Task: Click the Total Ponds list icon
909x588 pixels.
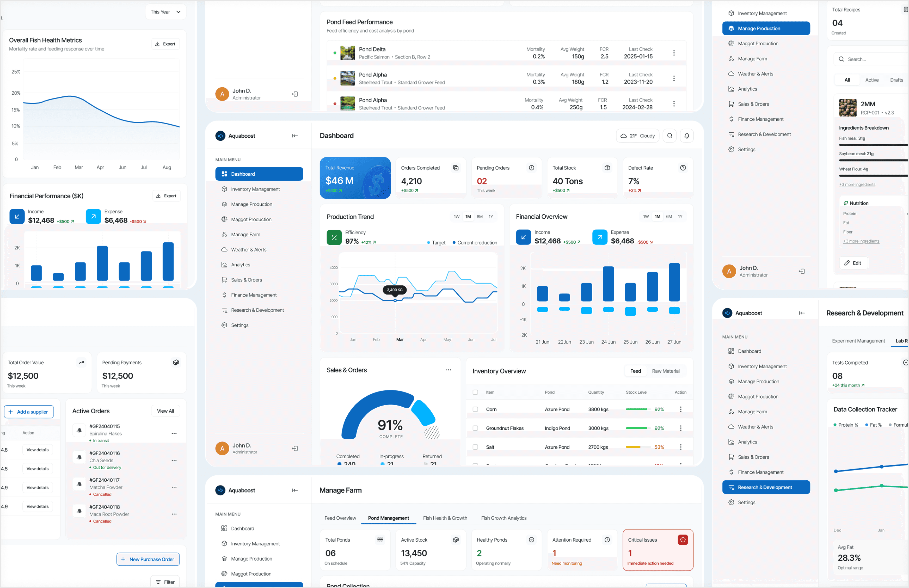Action: tap(380, 540)
